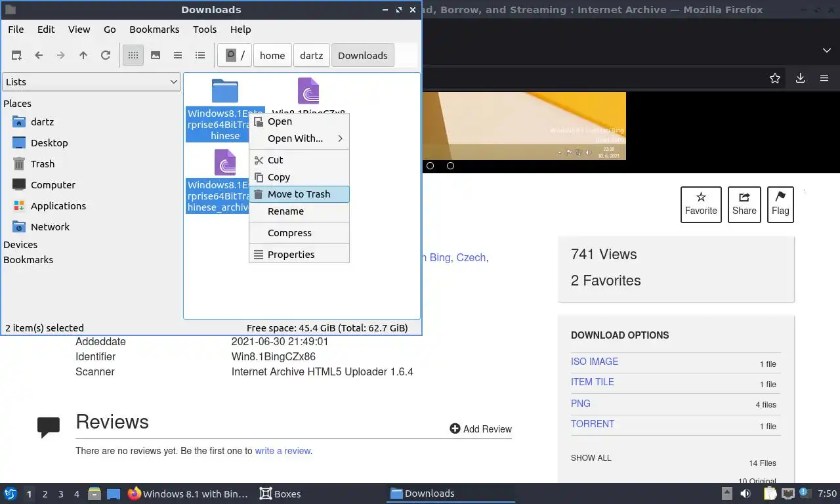Select the Win8.1BingCZx86 torrent file icon
The width and height of the screenshot is (840, 504).
tap(308, 91)
